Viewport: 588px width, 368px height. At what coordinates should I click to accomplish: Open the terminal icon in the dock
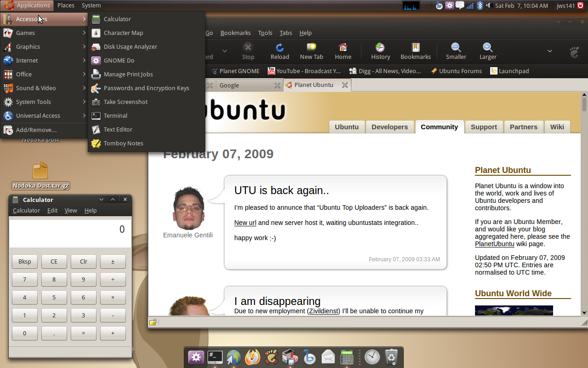[215, 357]
